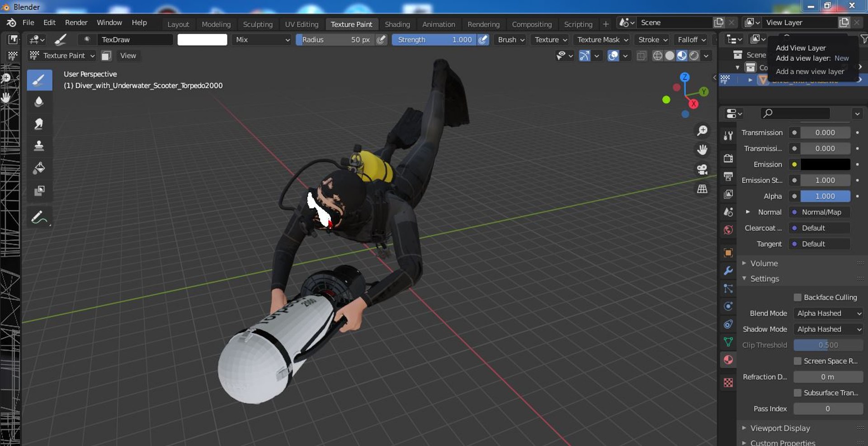Open the Stroke settings popover

[652, 40]
